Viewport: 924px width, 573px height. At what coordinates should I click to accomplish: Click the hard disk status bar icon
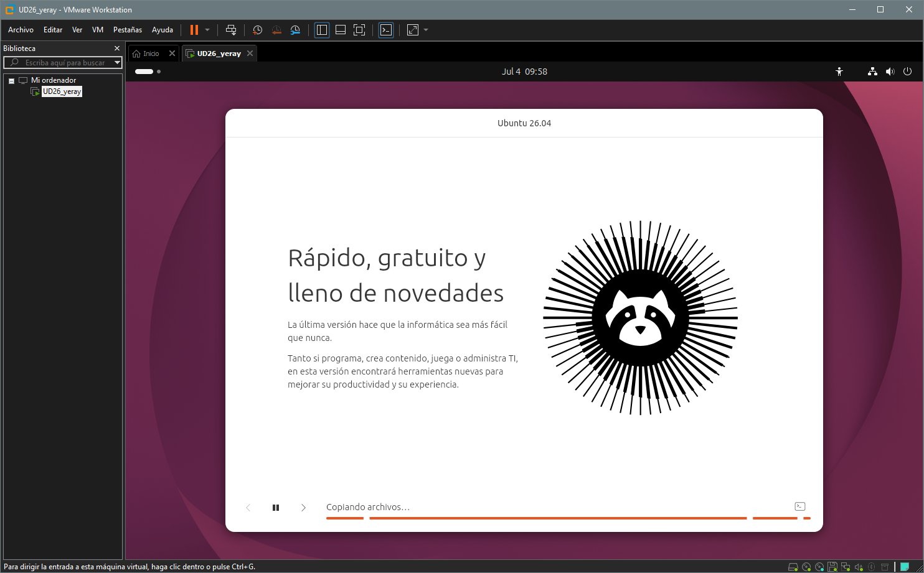click(x=793, y=567)
